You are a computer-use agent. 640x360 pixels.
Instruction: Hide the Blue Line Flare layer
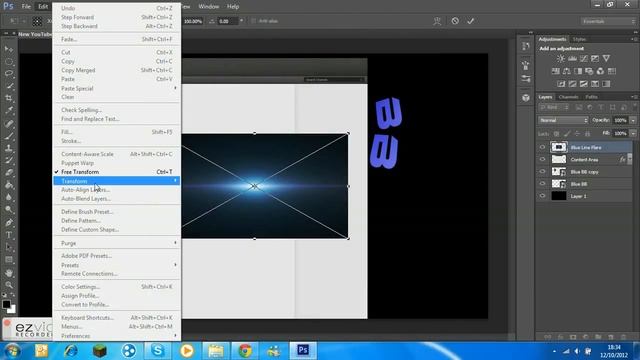coord(542,147)
